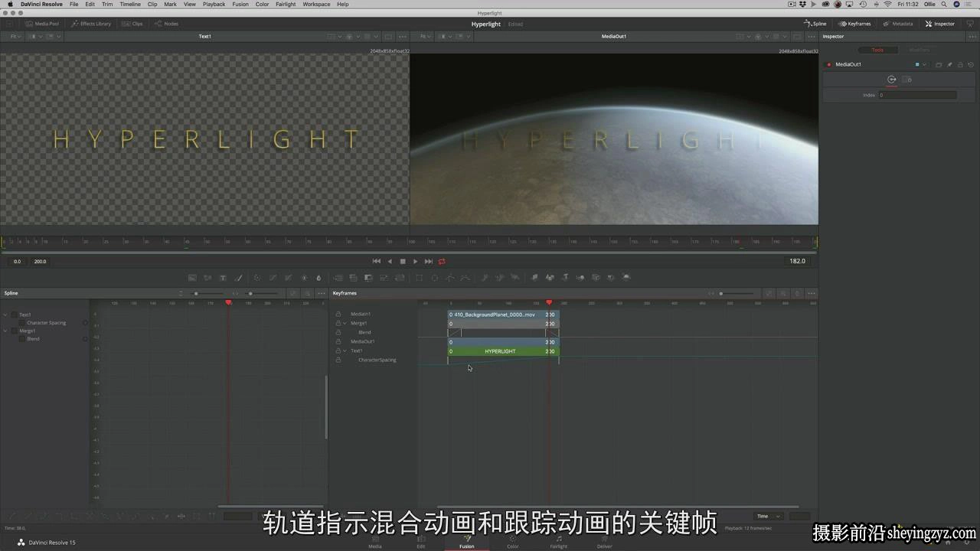This screenshot has width=980, height=551.
Task: Go to first frame
Action: (x=377, y=261)
